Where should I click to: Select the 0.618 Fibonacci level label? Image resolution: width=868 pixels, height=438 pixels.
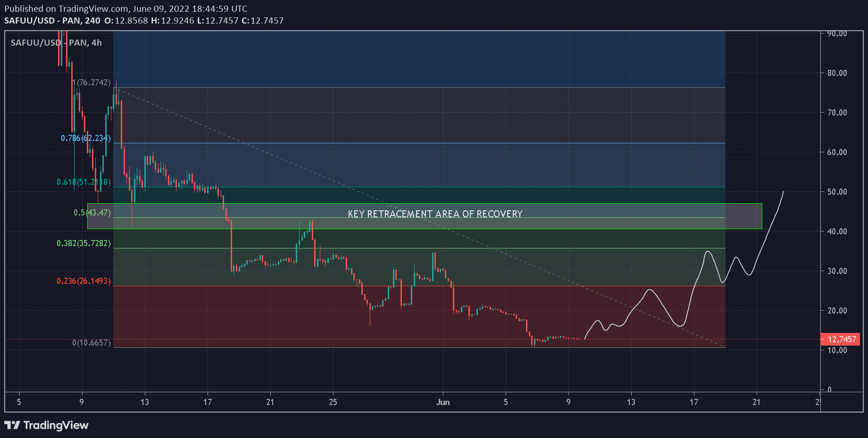point(83,182)
